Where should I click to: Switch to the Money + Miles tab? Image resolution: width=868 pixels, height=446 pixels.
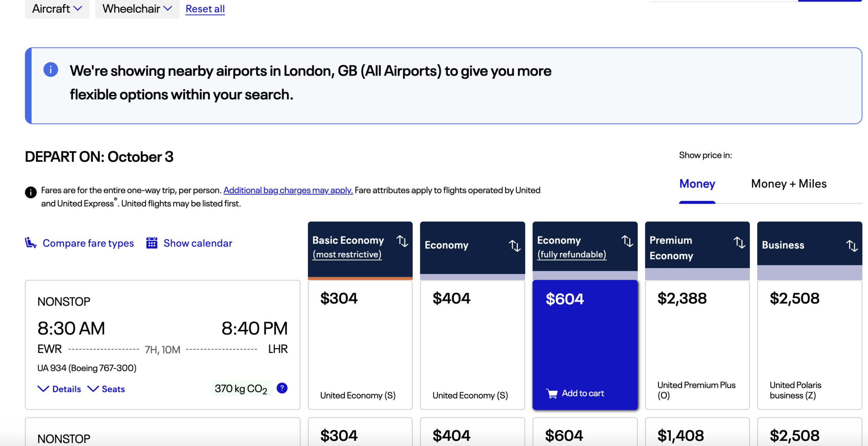(789, 184)
